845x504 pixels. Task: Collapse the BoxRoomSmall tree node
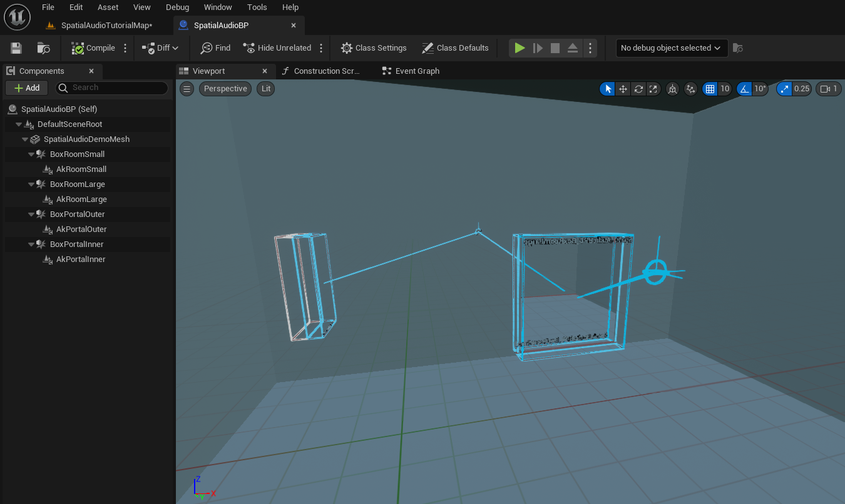point(32,154)
